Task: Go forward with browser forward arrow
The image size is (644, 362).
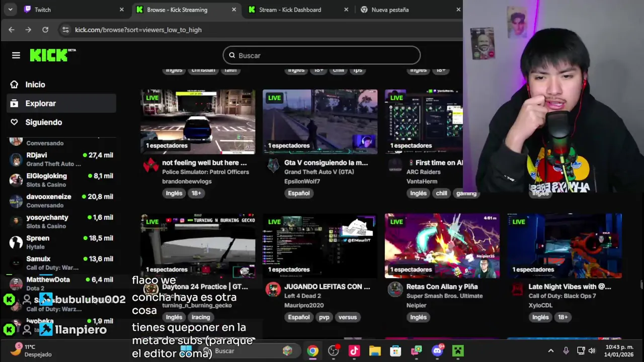Action: (28, 30)
